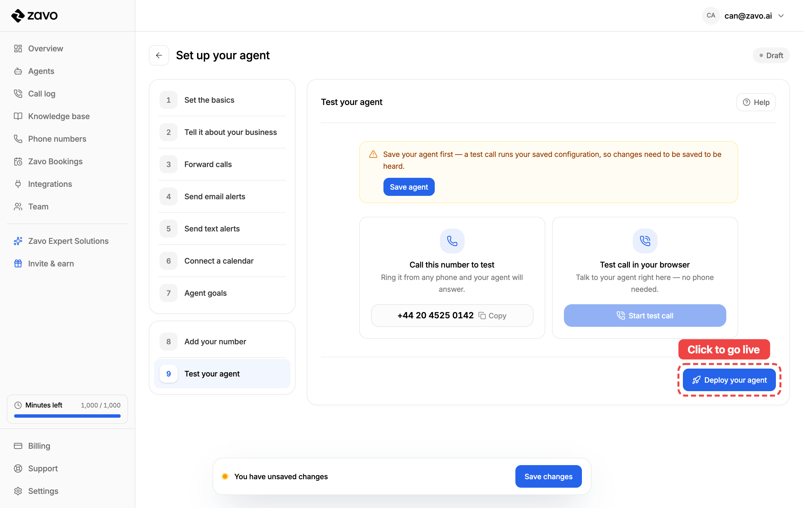The width and height of the screenshot is (812, 508).
Task: Click the back arrow button
Action: coord(159,55)
